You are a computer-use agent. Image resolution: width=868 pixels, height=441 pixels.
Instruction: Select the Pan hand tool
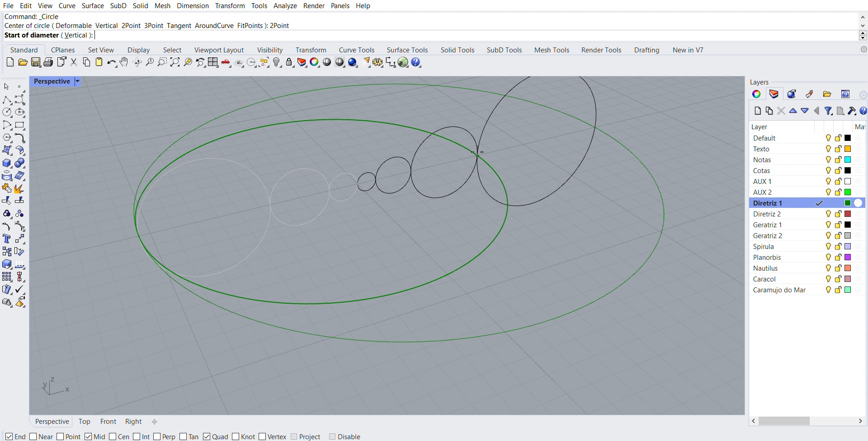[124, 62]
